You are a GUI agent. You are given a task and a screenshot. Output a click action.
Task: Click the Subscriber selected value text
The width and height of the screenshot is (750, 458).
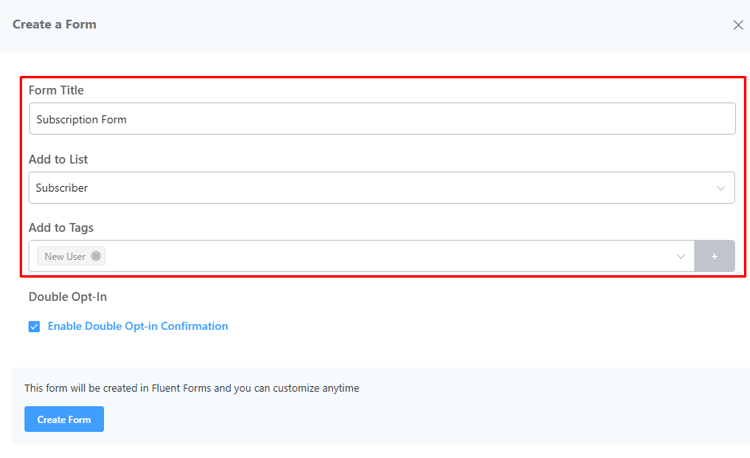(x=62, y=188)
